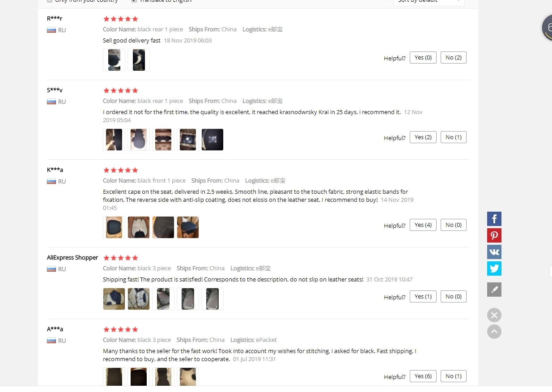The width and height of the screenshot is (552, 392).
Task: Click No (1) on S***v's review
Action: point(454,137)
